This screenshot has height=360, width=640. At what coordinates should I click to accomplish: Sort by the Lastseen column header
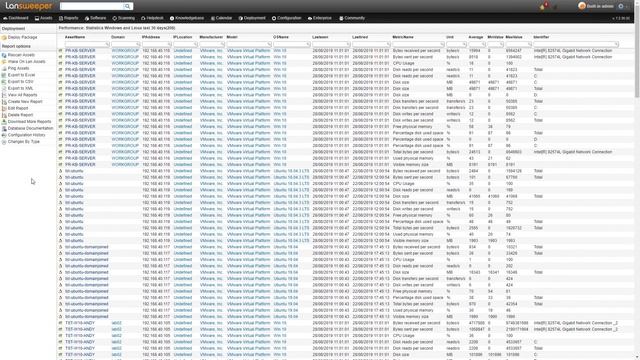(x=320, y=37)
